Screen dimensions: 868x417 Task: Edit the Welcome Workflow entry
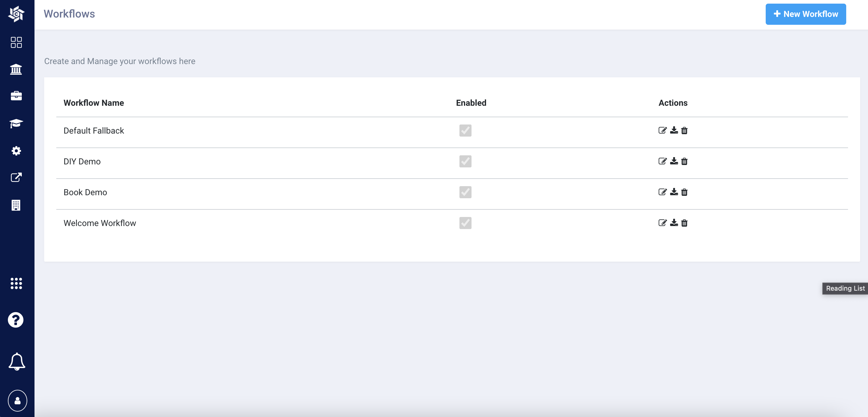coord(662,223)
